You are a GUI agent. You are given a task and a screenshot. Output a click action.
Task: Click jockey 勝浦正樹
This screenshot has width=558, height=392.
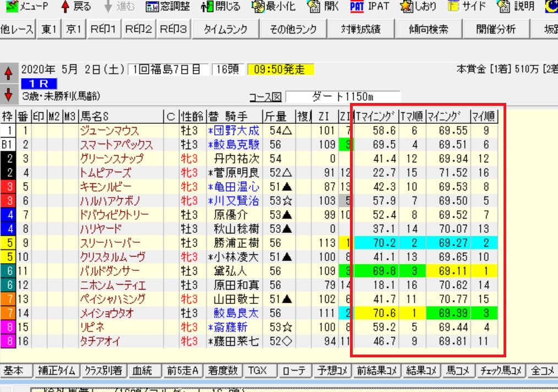(x=236, y=243)
